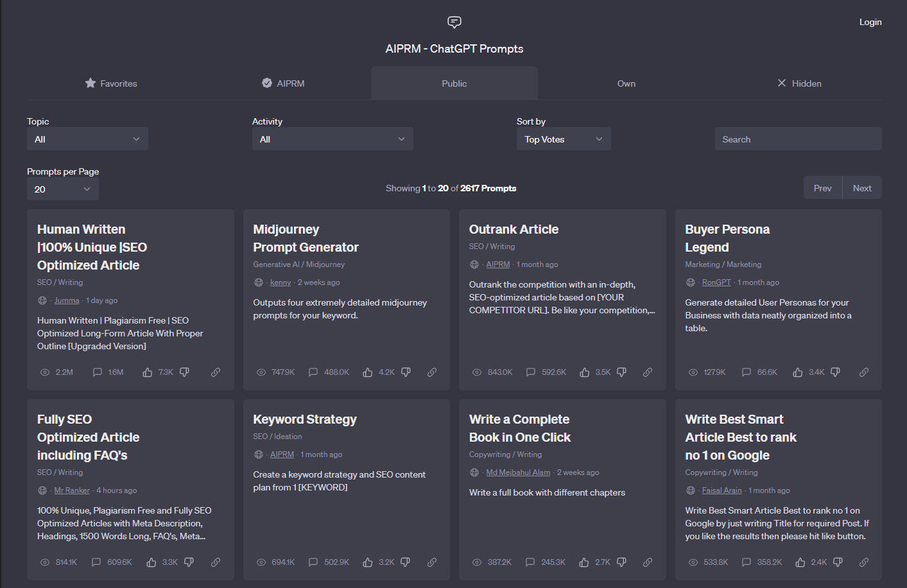Copy link of Buyer Persona Legend prompt
The image size is (907, 588).
(x=864, y=372)
